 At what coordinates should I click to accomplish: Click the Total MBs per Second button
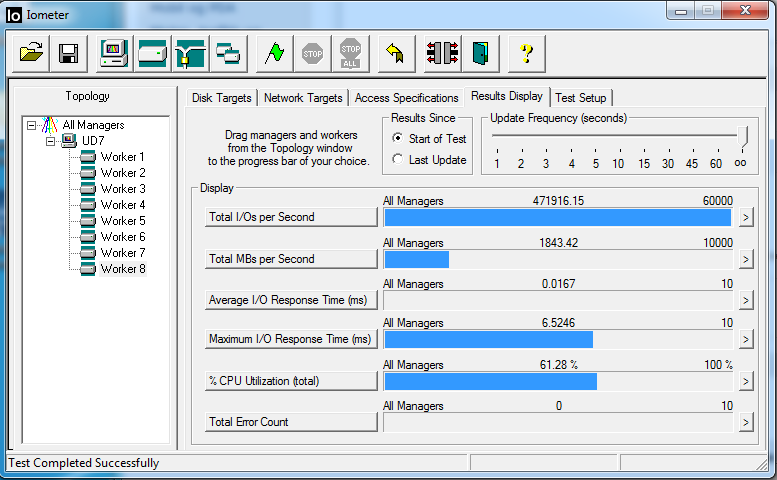pos(291,259)
